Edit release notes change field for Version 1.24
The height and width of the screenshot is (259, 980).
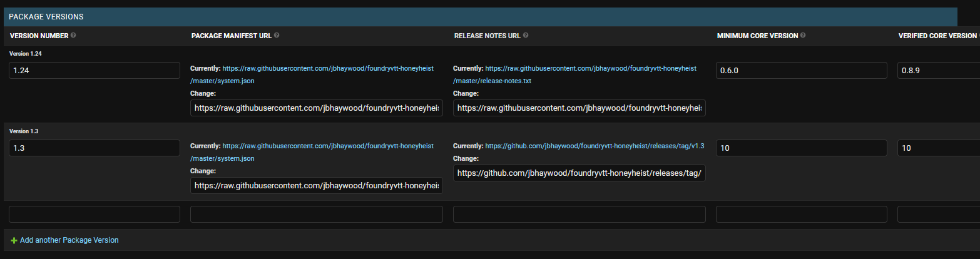tap(579, 108)
